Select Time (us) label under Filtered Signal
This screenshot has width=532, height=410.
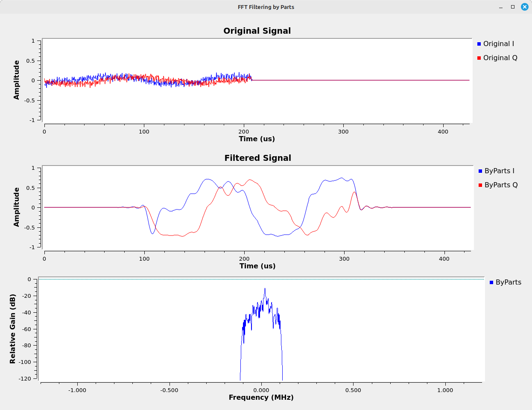(257, 266)
